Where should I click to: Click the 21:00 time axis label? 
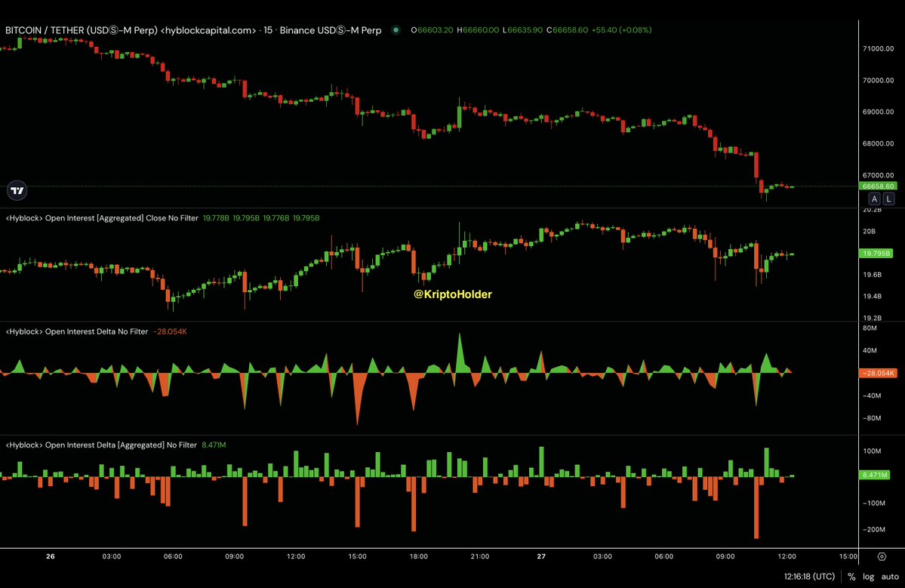[479, 557]
